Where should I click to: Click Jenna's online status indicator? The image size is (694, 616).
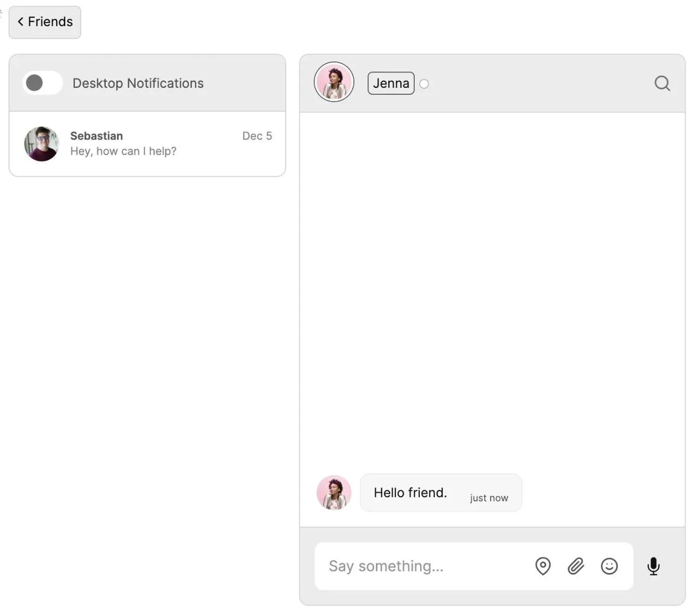tap(424, 83)
